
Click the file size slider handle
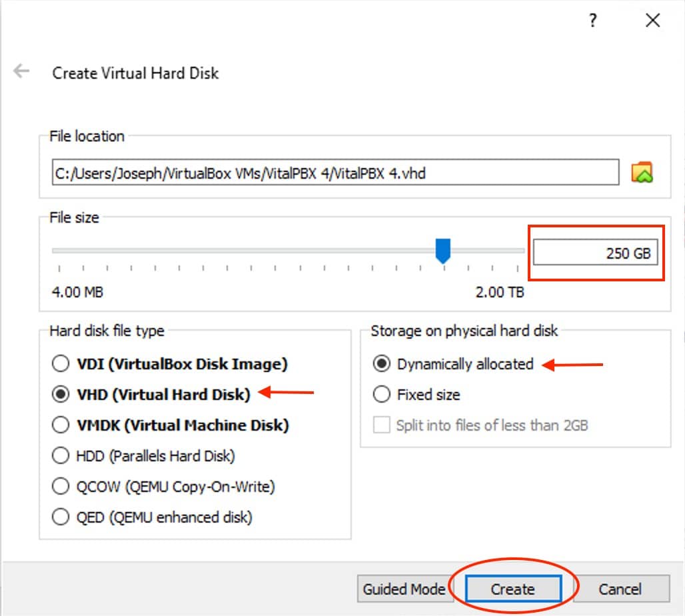click(443, 251)
